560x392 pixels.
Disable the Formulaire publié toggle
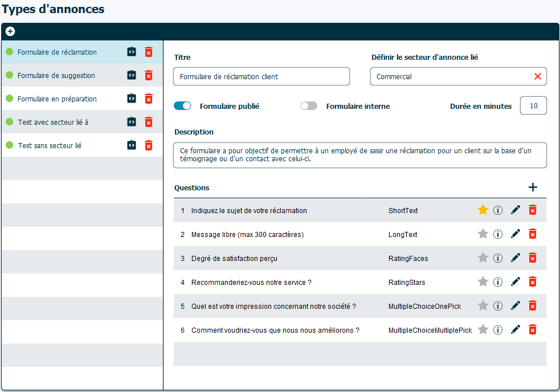[182, 106]
